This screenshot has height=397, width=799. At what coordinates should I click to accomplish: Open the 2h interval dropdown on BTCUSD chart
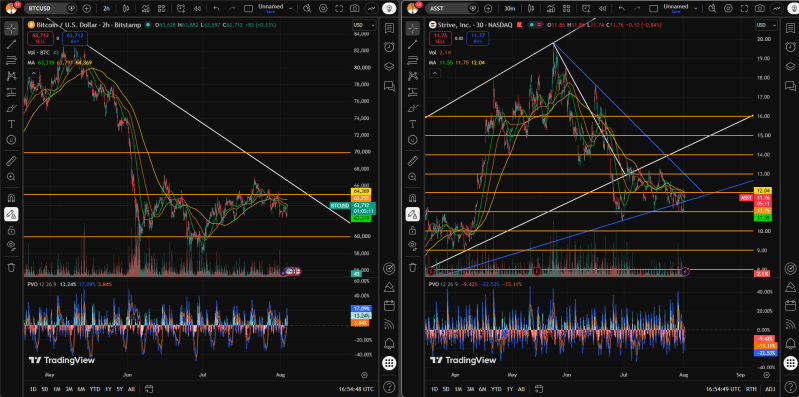point(106,8)
